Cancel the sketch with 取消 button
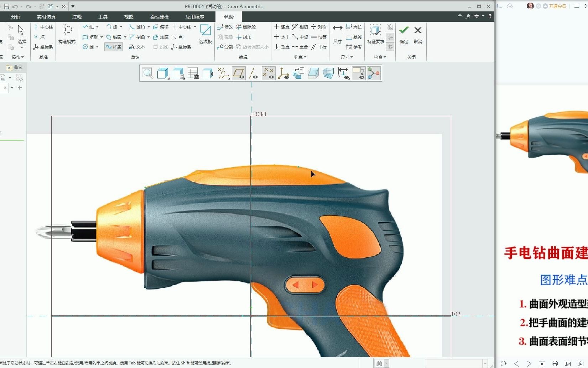 click(418, 34)
